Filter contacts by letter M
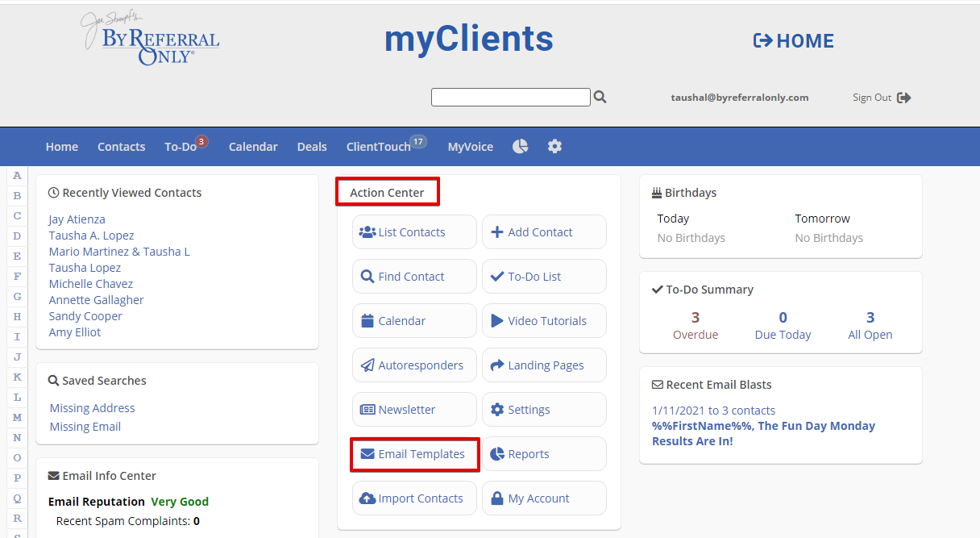980x538 pixels. tap(18, 418)
